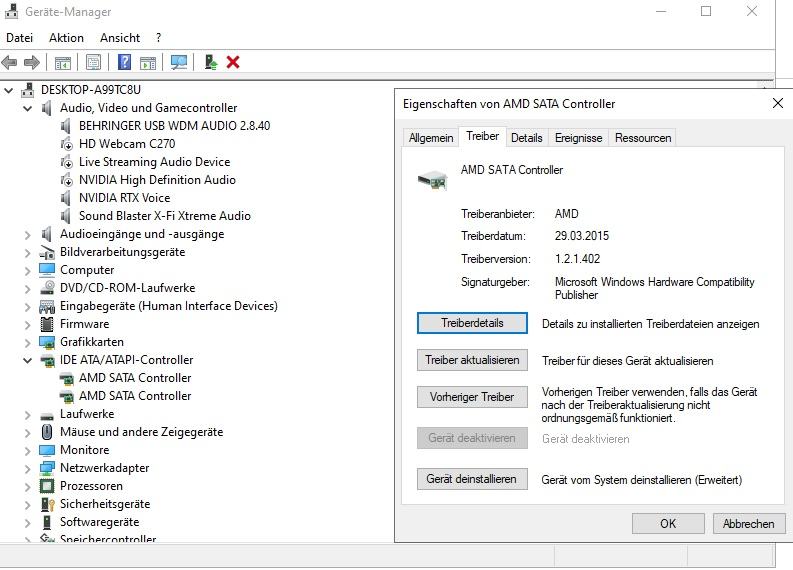Image resolution: width=793 pixels, height=570 pixels.
Task: Click the Forward arrow toolbar icon
Action: [x=32, y=63]
